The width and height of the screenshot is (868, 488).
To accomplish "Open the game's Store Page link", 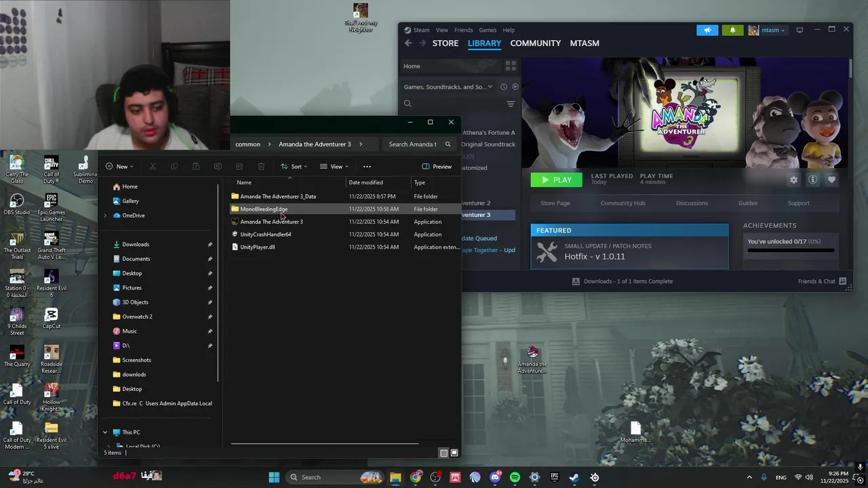I will pos(555,203).
